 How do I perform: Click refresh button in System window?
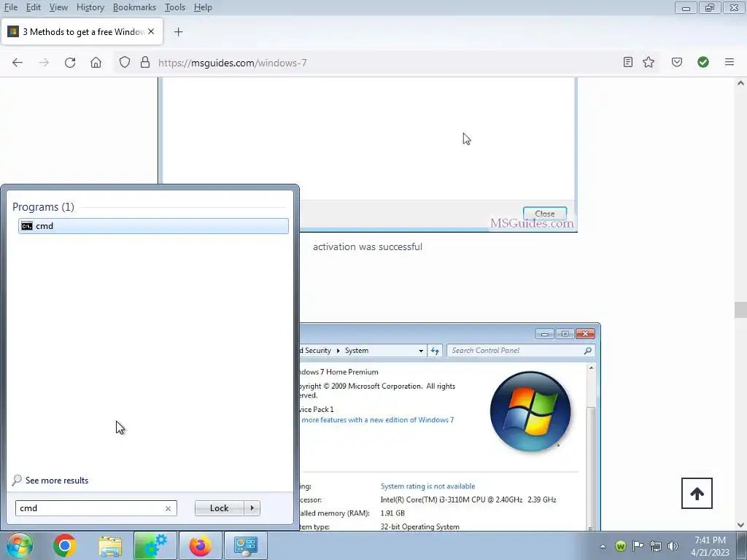click(435, 351)
